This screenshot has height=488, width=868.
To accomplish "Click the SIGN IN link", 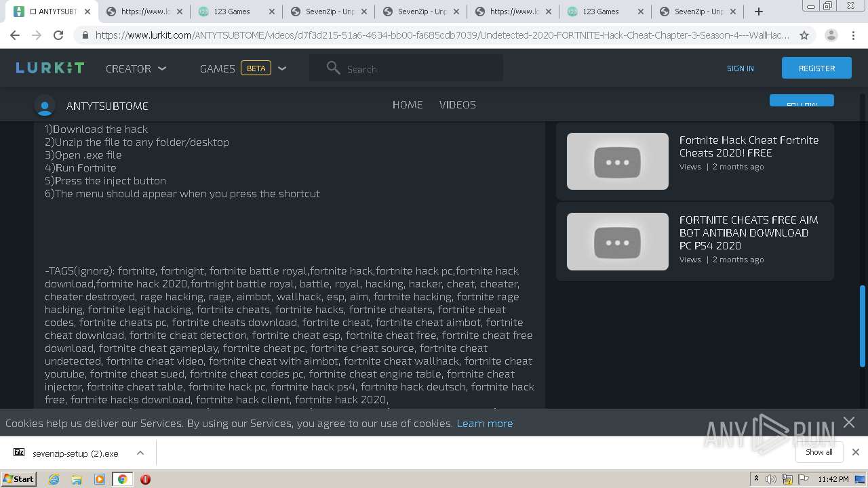I will [x=740, y=68].
